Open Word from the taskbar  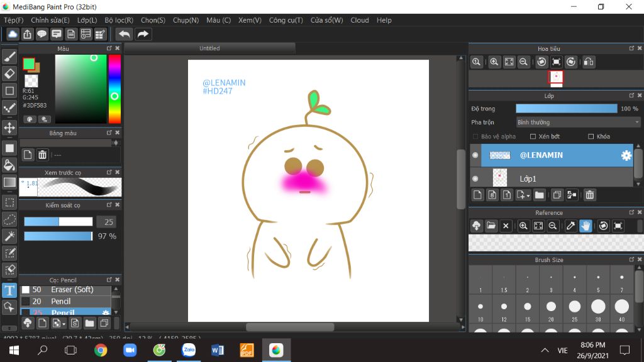[x=217, y=350]
